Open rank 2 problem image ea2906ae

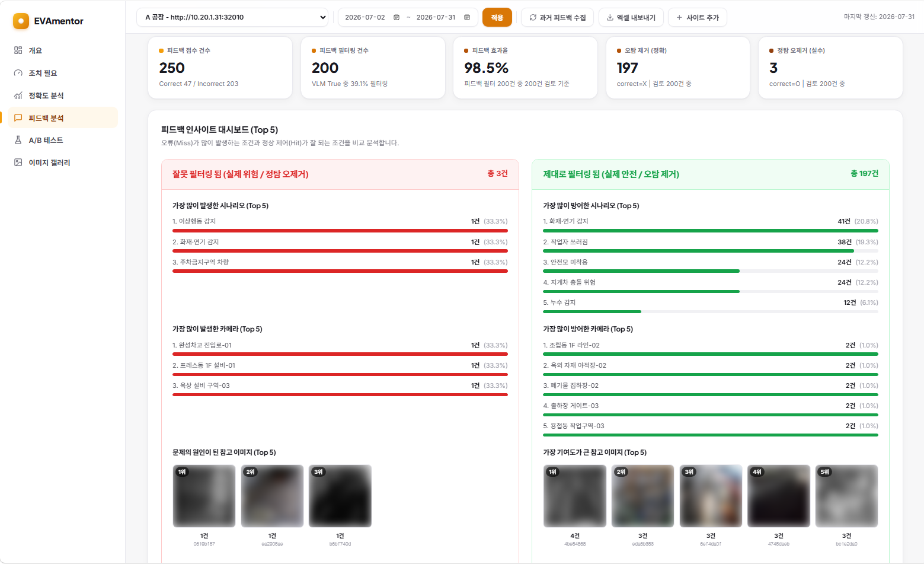(x=272, y=496)
